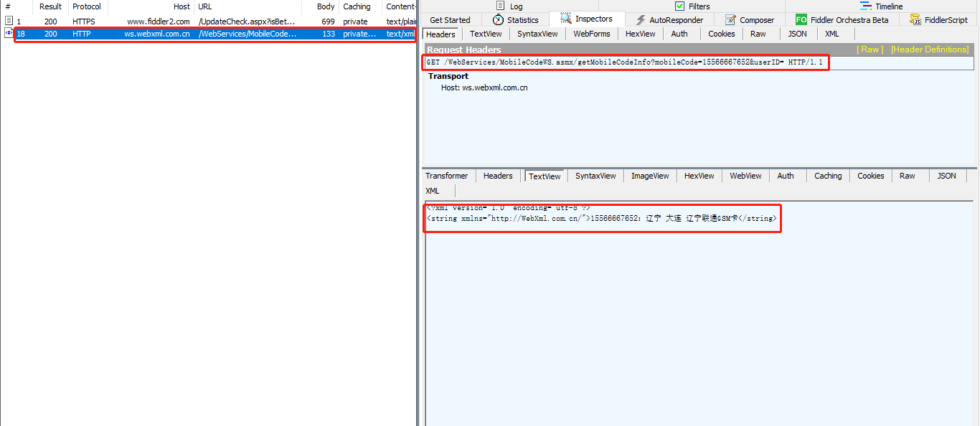Image resolution: width=980 pixels, height=426 pixels.
Task: Select the Host: ws.webxml.com.cn header
Action: click(x=484, y=87)
